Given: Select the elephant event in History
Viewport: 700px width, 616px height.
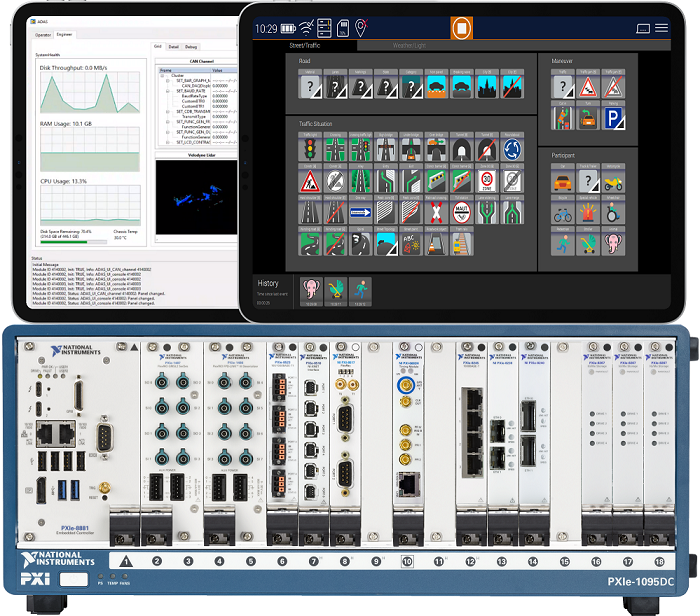Looking at the screenshot, I should tap(311, 291).
